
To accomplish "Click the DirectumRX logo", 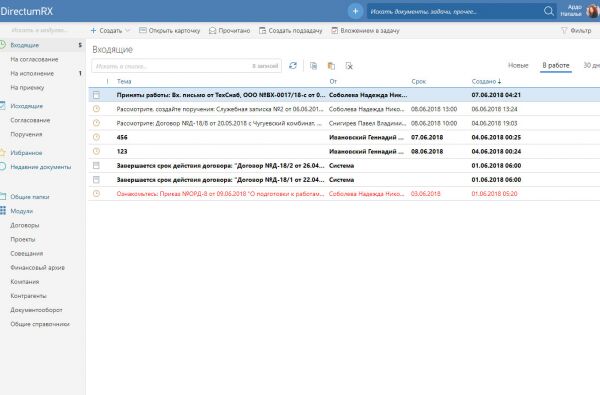I will [26, 11].
